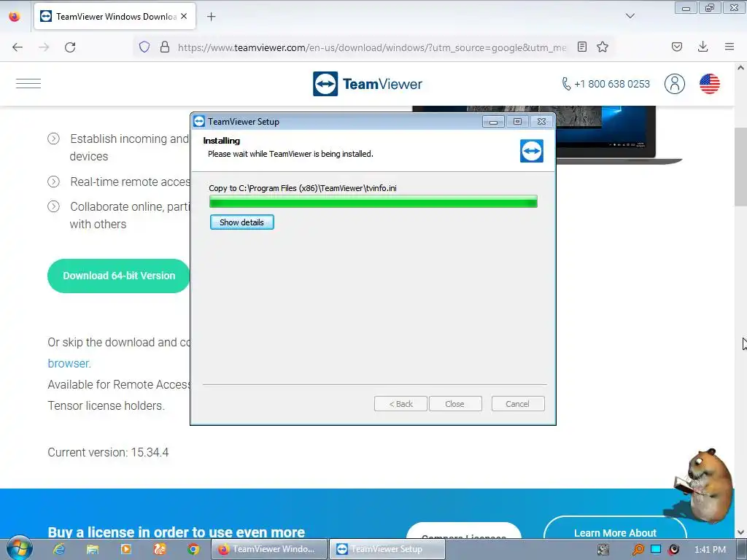The image size is (747, 560).
Task: Toggle reader view icon in address bar
Action: 581,47
